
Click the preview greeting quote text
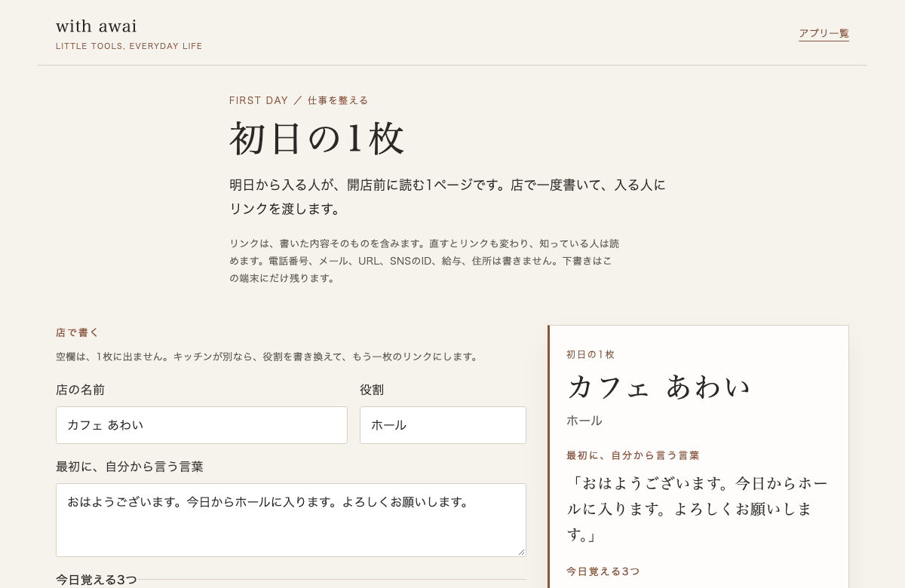pyautogui.click(x=698, y=509)
